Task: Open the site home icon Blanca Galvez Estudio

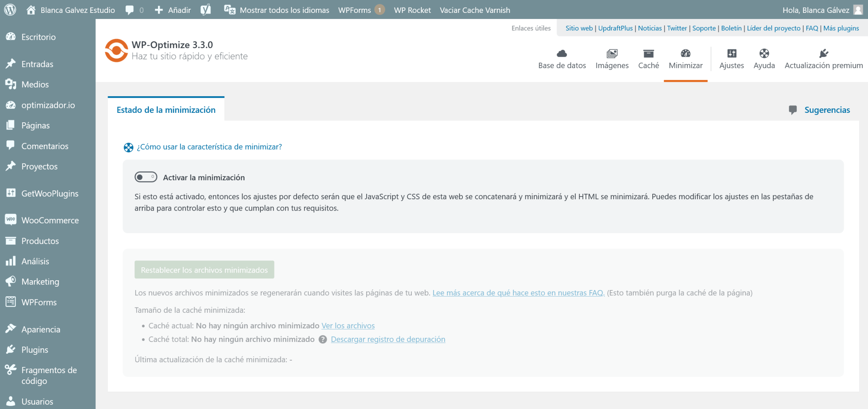Action: [x=31, y=10]
